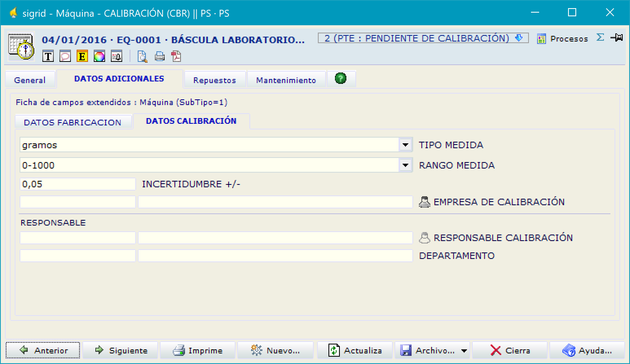
Task: Click the calendar stopwatch record icon
Action: (21, 46)
